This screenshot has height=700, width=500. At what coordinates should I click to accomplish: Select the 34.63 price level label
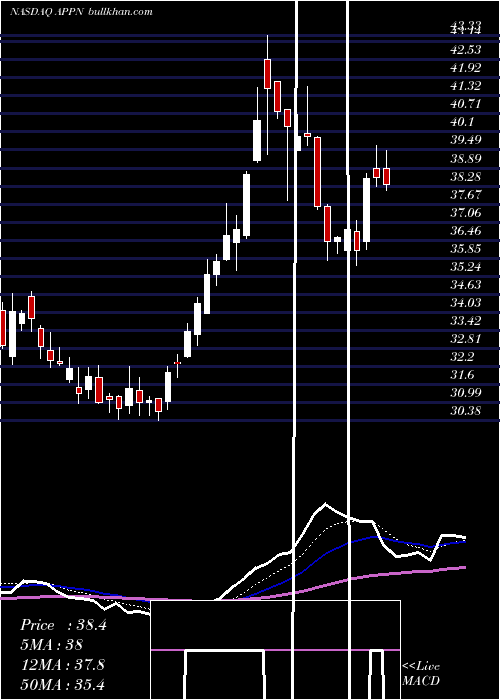466,284
